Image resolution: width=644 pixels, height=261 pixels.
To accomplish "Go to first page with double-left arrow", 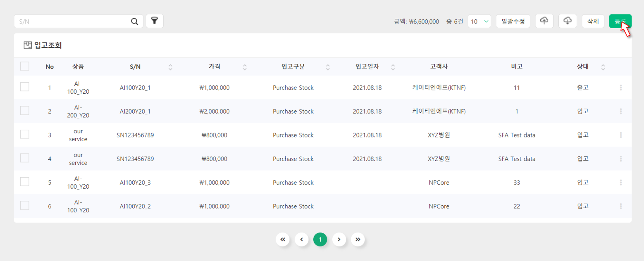I will (283, 239).
